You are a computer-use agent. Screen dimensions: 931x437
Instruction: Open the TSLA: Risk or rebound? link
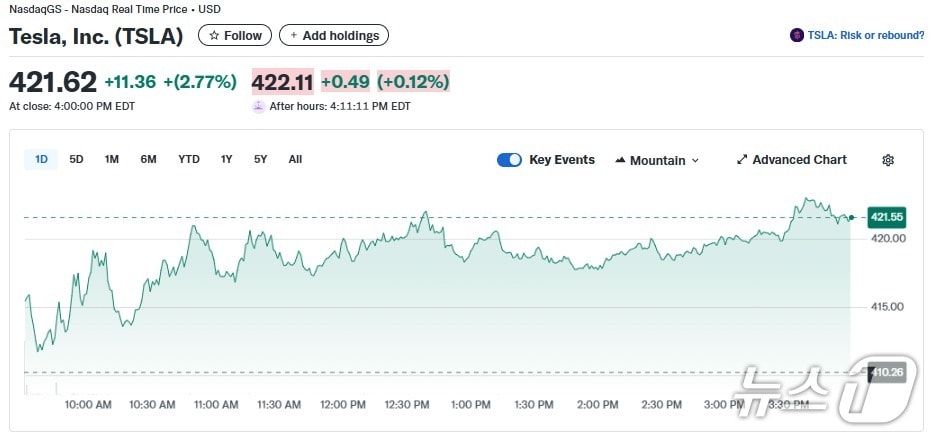[x=866, y=35]
